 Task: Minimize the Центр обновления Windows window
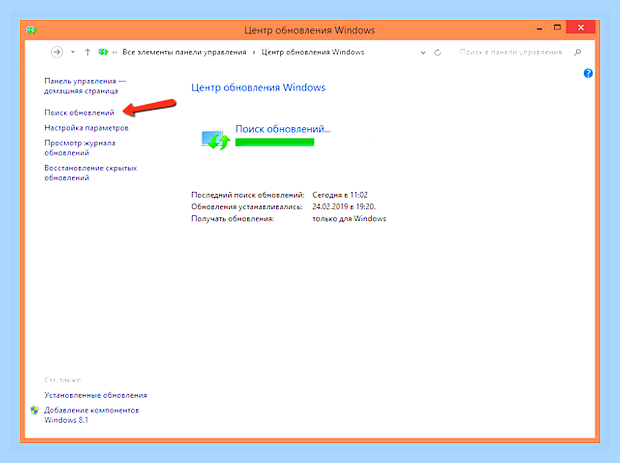click(x=539, y=28)
